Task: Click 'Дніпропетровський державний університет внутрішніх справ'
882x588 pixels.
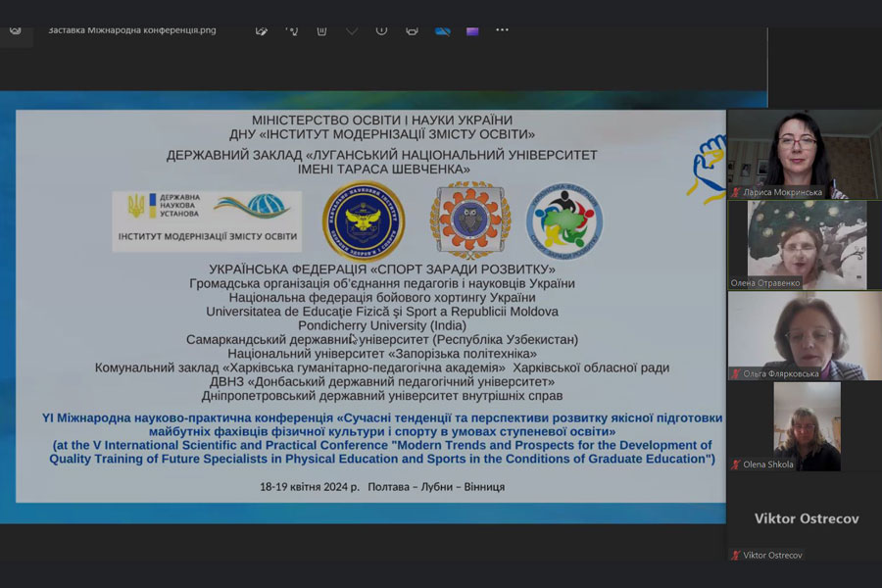Action: tap(382, 396)
